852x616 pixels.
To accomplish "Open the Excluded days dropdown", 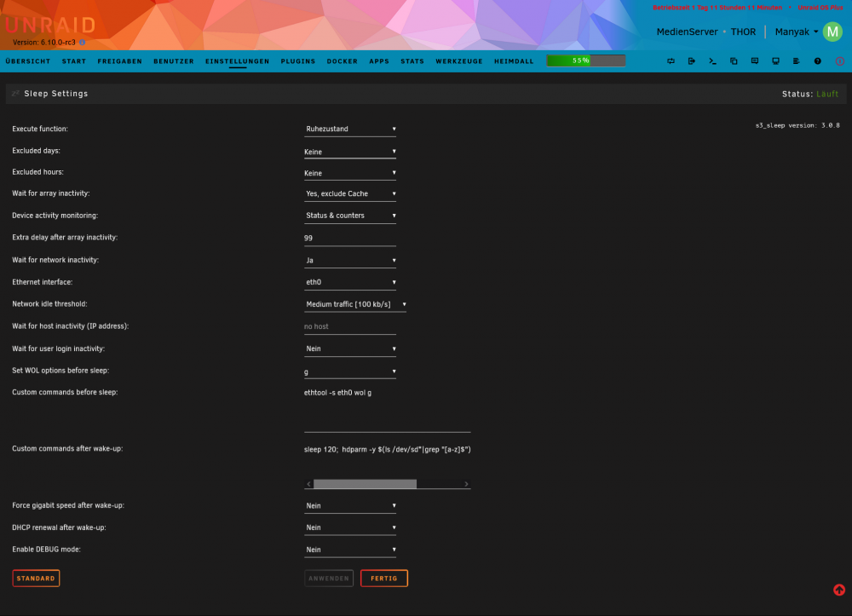I will [x=350, y=152].
